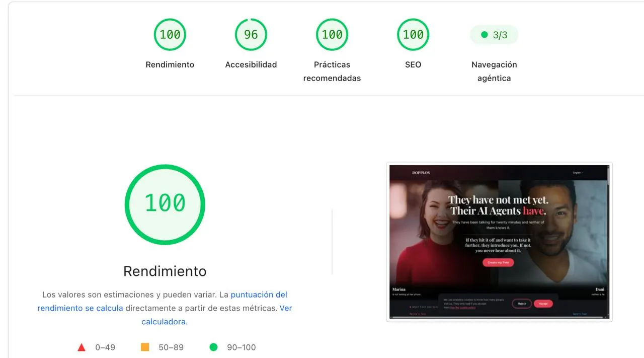Click the Rendimiento 100 score gauge at top
The image size is (644, 358).
pyautogui.click(x=170, y=35)
